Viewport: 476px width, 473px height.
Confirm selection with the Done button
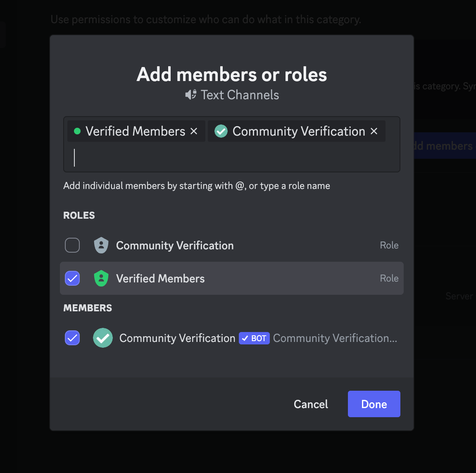coord(374,404)
